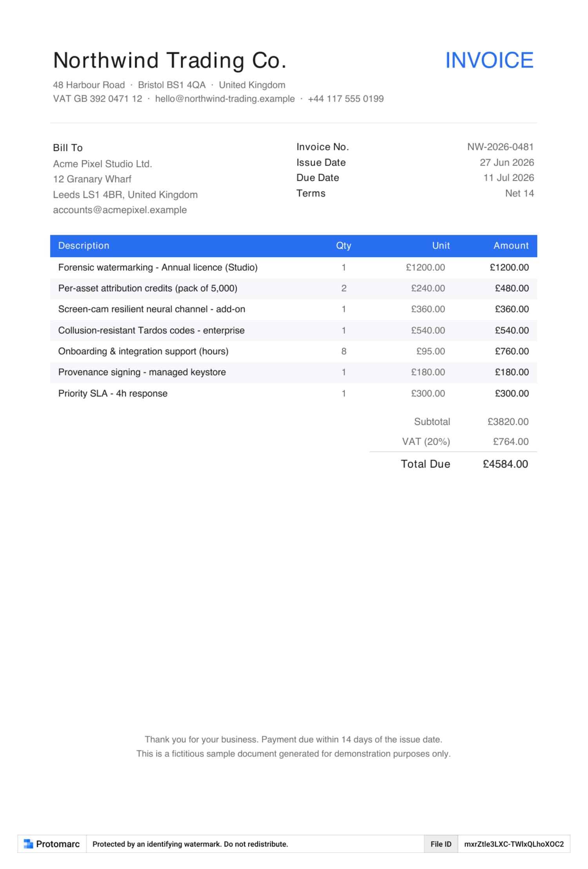Click VAT GB 392 0471 12 text
The width and height of the screenshot is (588, 869).
[x=98, y=99]
